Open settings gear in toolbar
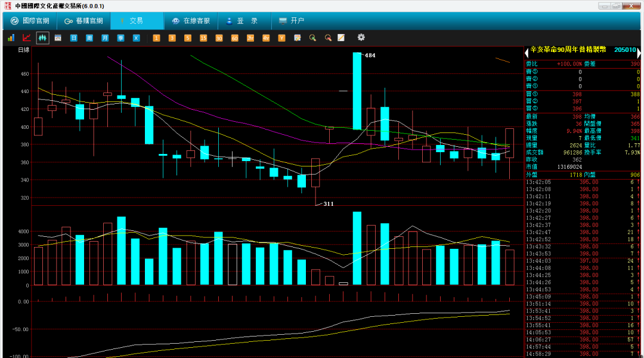Viewport: 644px width, 358px height. [x=361, y=38]
